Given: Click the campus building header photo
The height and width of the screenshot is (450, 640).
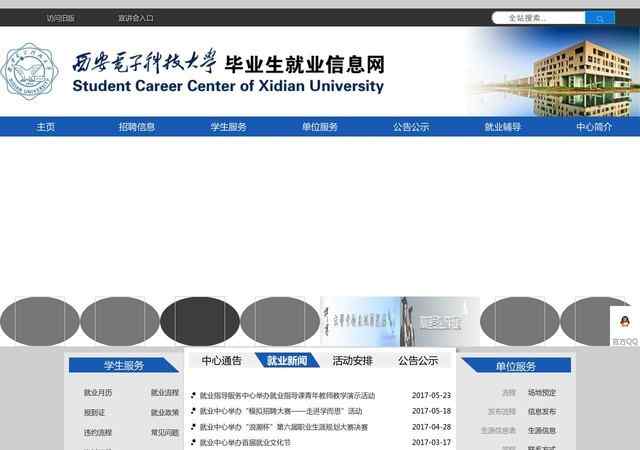Looking at the screenshot, I should point(553,72).
